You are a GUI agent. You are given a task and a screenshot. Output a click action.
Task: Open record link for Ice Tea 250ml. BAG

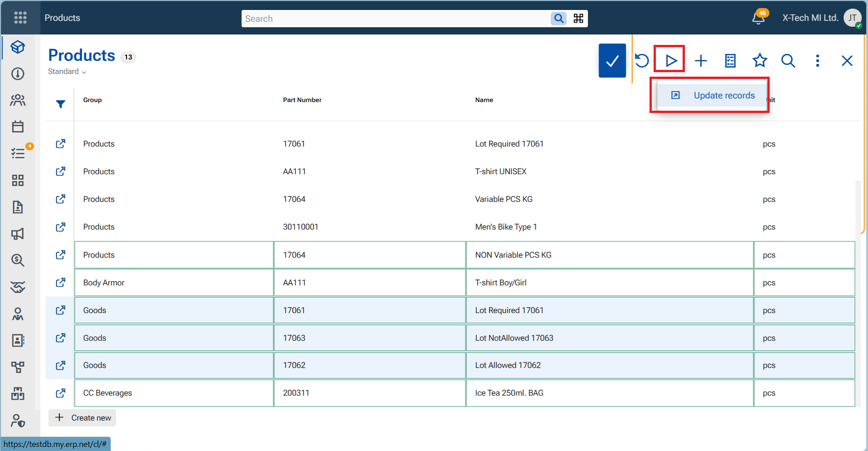tap(60, 393)
